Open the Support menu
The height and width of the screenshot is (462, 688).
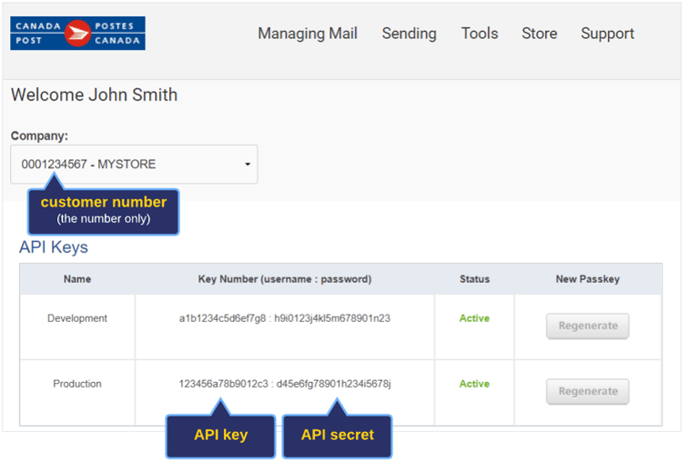(607, 34)
